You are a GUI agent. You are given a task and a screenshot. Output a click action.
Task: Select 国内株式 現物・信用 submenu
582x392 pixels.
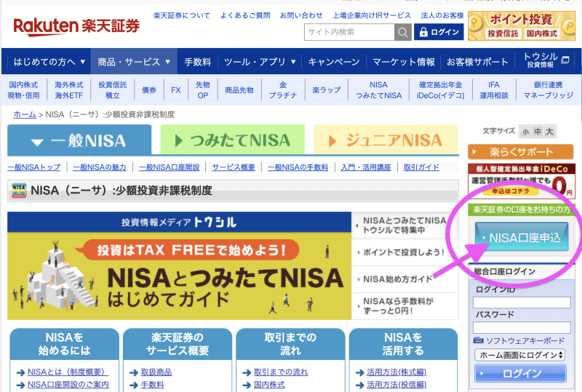[x=24, y=90]
